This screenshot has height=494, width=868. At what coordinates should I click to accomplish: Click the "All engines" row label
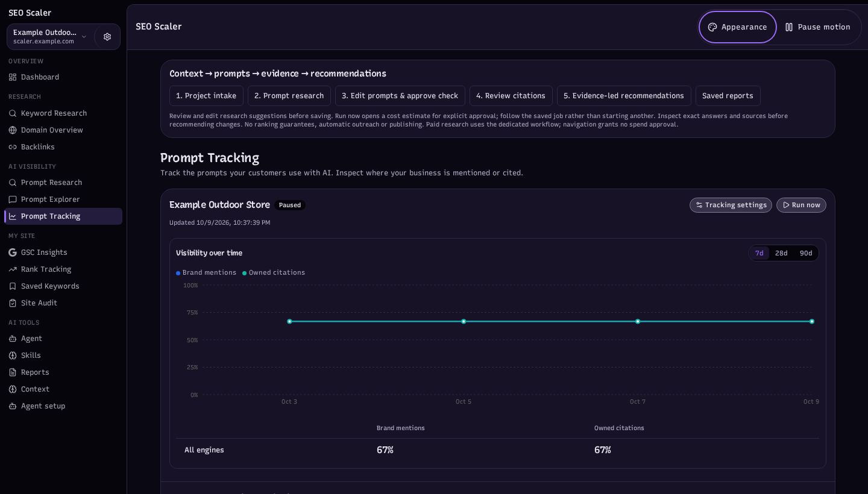pyautogui.click(x=204, y=450)
